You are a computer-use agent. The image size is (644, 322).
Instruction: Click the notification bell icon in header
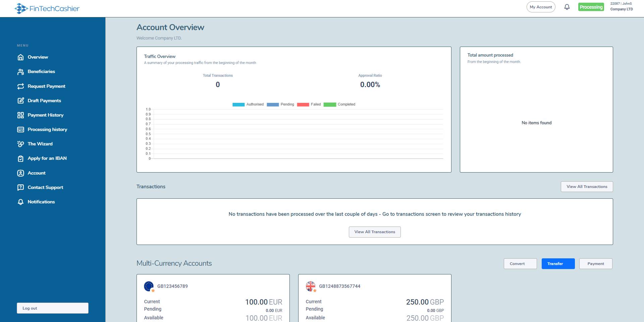[567, 7]
